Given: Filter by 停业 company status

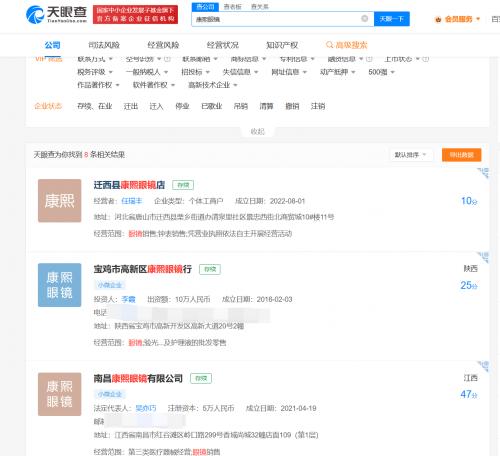Looking at the screenshot, I should coord(182,106).
